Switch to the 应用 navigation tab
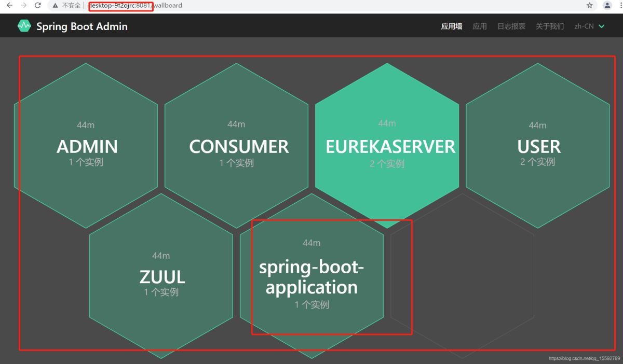The image size is (623, 364). (x=479, y=26)
